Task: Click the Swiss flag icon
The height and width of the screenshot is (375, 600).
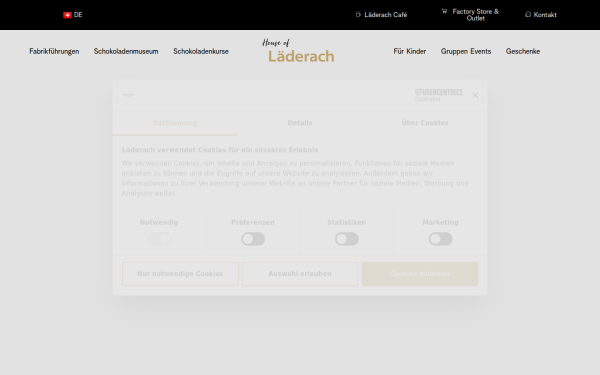Action: coord(67,15)
